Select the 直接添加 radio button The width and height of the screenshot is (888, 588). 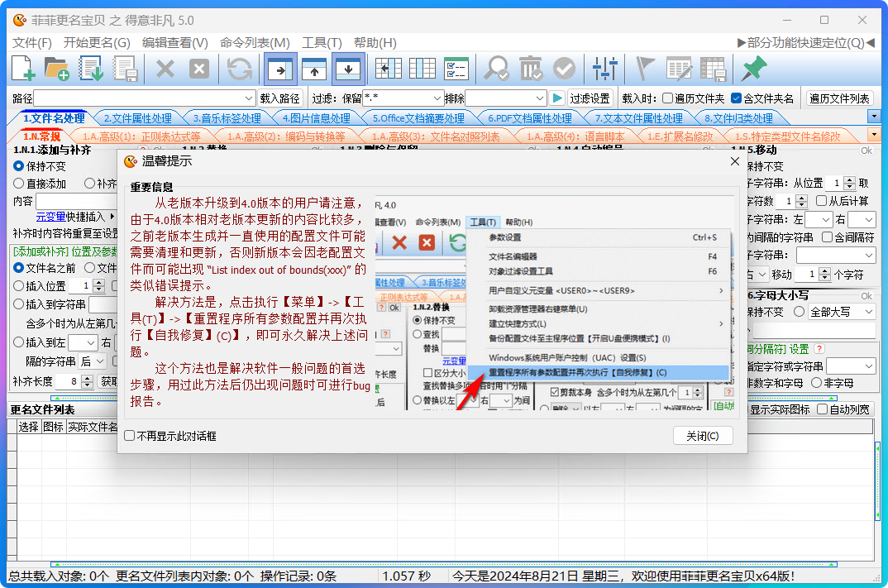pyautogui.click(x=18, y=184)
